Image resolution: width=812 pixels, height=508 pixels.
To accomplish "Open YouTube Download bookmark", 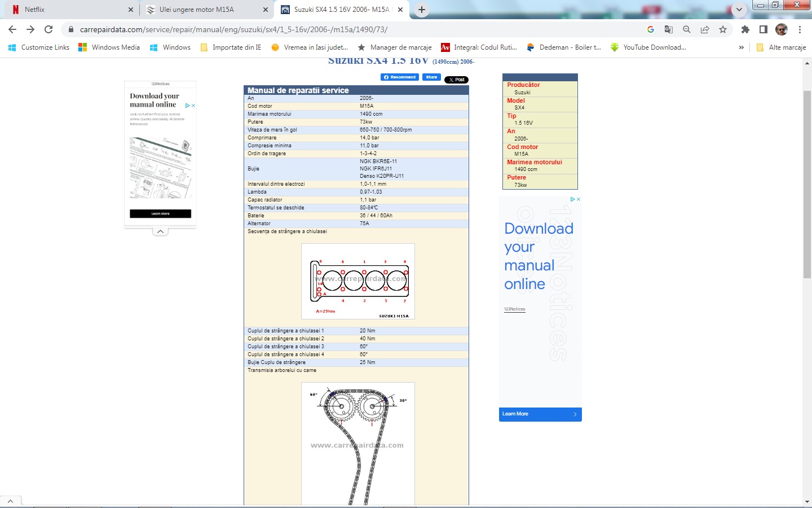I will click(648, 47).
